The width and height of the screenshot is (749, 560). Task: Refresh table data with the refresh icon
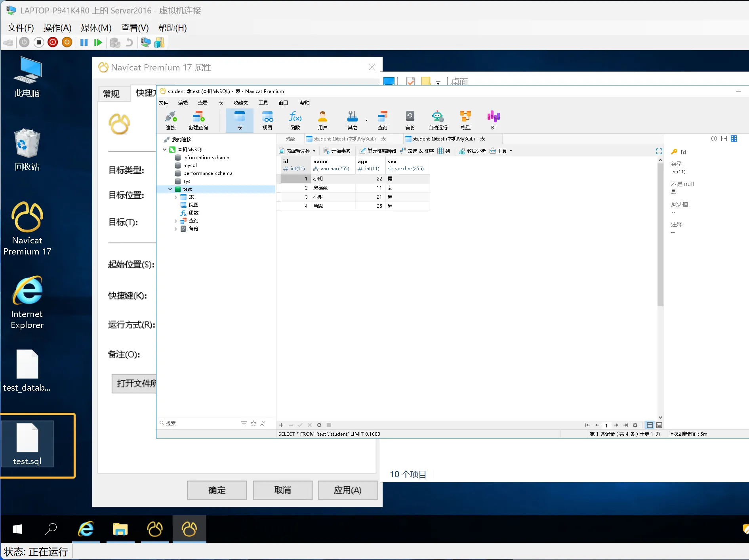click(319, 425)
